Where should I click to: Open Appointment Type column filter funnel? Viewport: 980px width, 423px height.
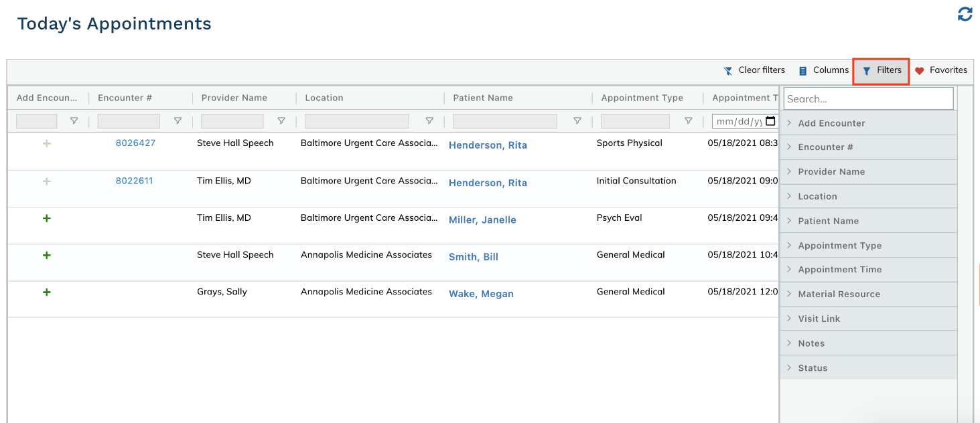[x=688, y=121]
